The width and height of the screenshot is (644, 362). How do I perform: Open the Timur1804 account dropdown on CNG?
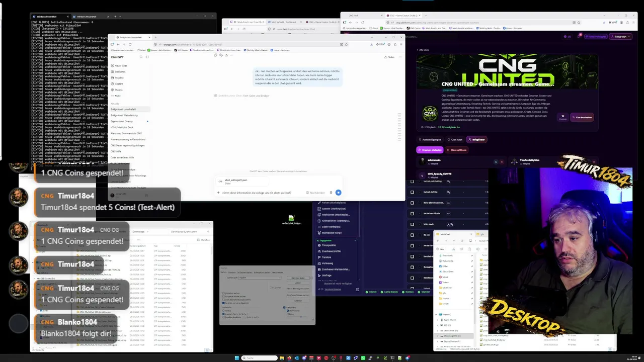[621, 36]
